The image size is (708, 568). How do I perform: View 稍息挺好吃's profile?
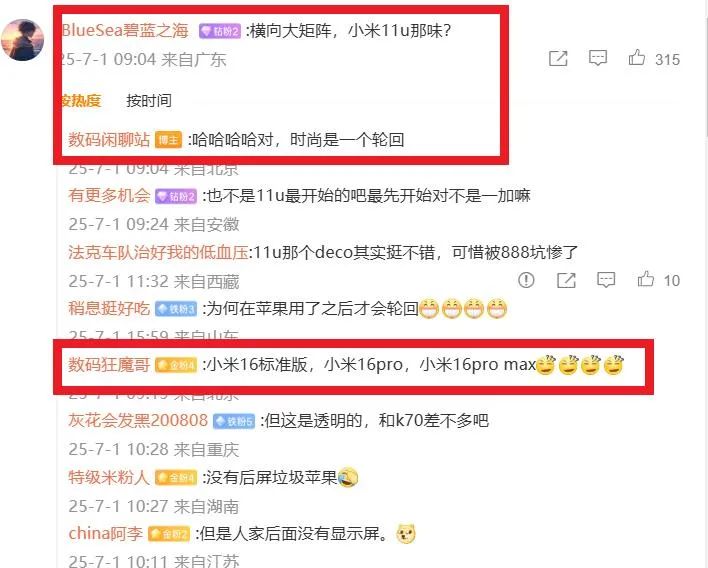(x=109, y=308)
